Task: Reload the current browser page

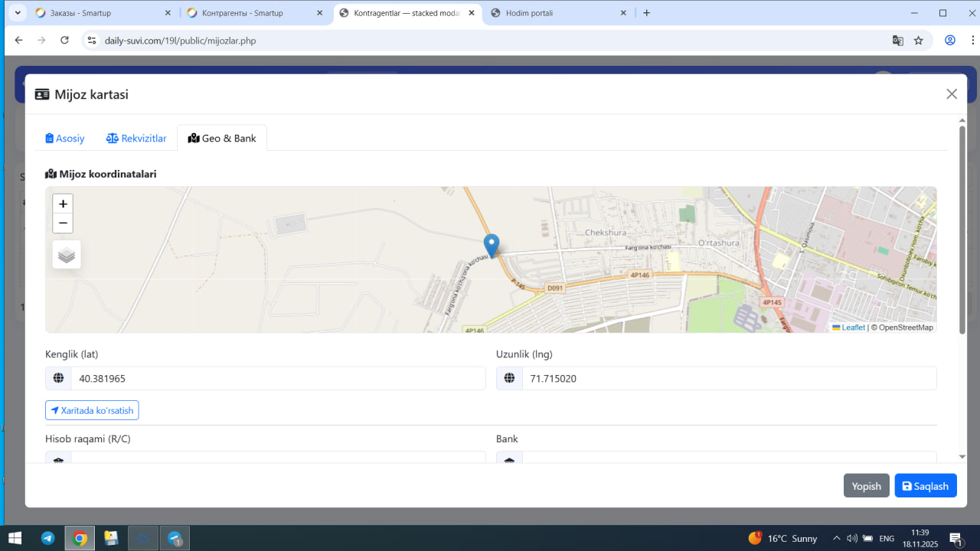Action: click(x=64, y=41)
